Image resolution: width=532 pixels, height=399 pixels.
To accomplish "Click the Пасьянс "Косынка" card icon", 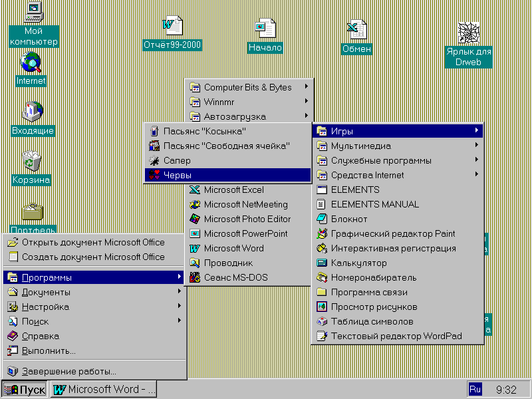I will coord(154,131).
